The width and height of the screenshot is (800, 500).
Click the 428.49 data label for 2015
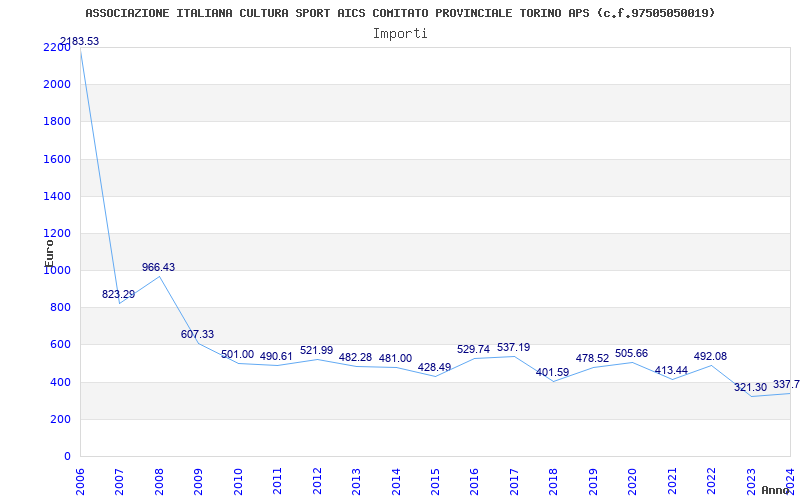click(x=434, y=367)
